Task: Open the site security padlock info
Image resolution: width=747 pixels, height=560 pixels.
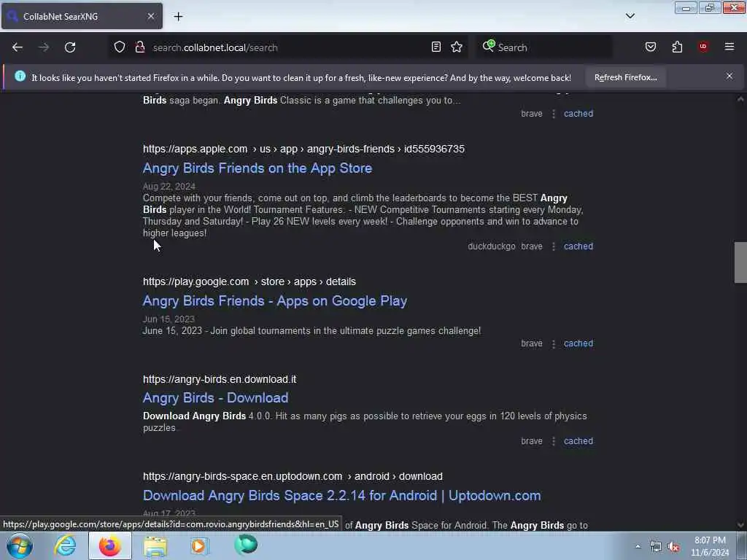Action: [x=139, y=47]
